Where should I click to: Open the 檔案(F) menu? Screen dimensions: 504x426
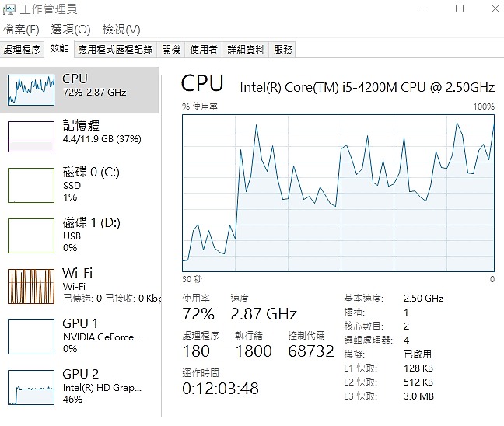pyautogui.click(x=21, y=30)
